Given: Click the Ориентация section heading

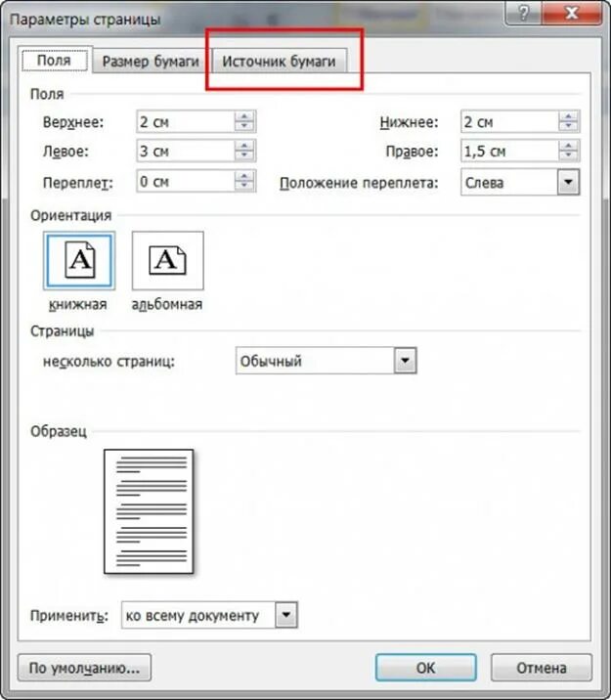Looking at the screenshot, I should [71, 215].
